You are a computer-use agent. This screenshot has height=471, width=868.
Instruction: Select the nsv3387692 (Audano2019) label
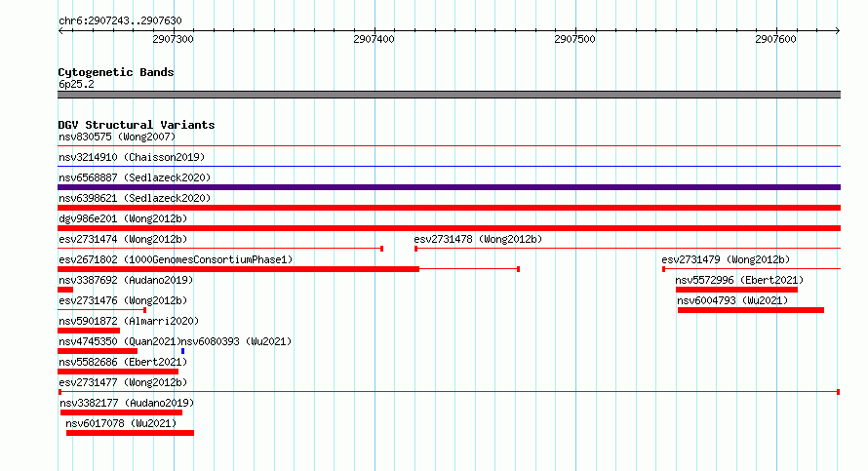click(x=126, y=280)
